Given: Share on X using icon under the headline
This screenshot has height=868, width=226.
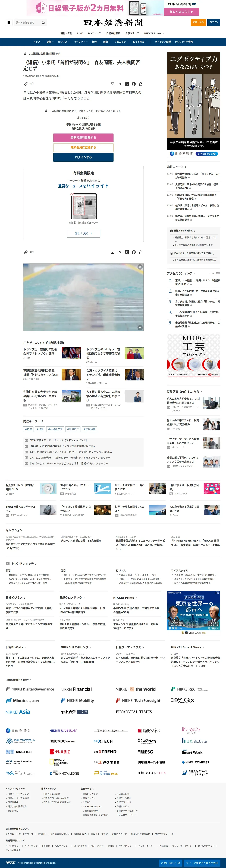Looking at the screenshot, I should coord(127,84).
